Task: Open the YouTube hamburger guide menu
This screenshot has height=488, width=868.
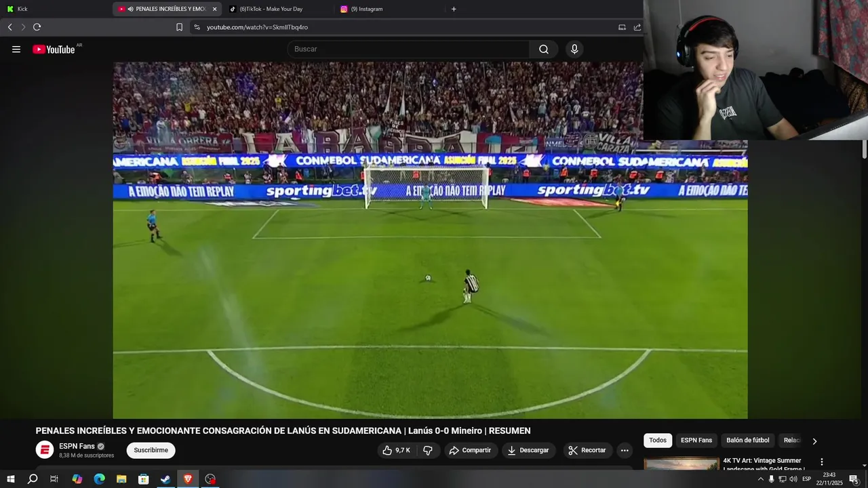Action: (16, 49)
